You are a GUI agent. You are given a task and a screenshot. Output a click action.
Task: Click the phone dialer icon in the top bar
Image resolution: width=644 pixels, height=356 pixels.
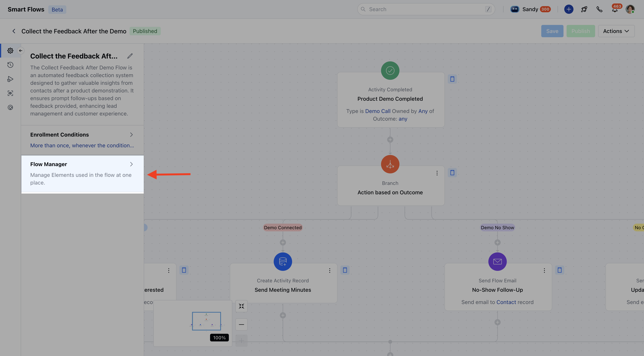(x=599, y=9)
